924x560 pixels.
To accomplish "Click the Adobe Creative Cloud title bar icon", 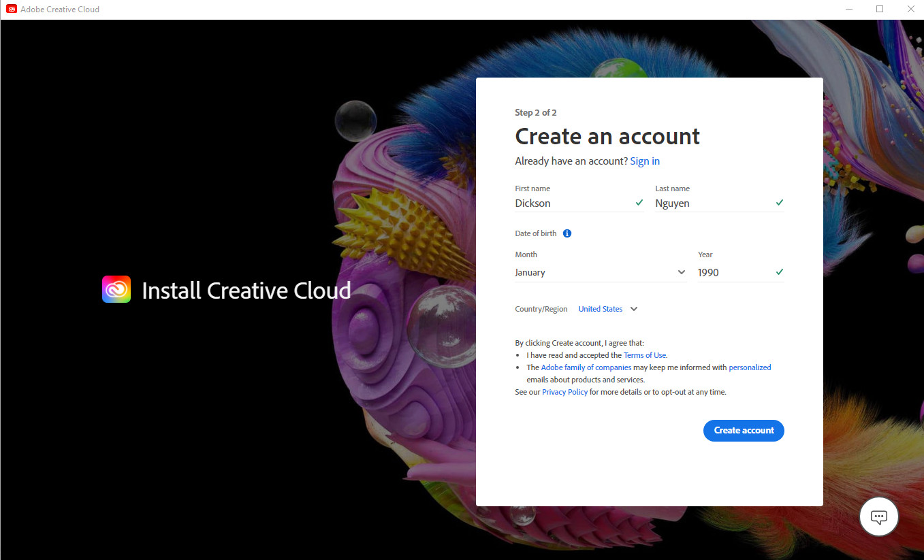I will [x=12, y=10].
